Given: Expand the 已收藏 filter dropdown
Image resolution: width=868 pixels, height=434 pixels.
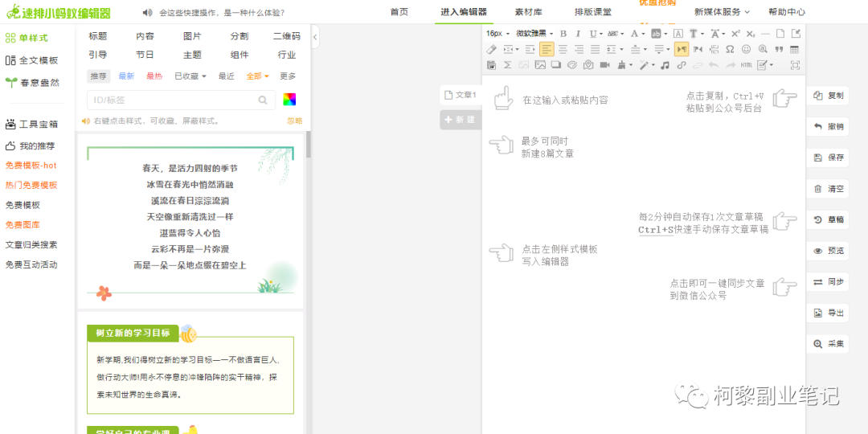Looking at the screenshot, I should click(190, 76).
